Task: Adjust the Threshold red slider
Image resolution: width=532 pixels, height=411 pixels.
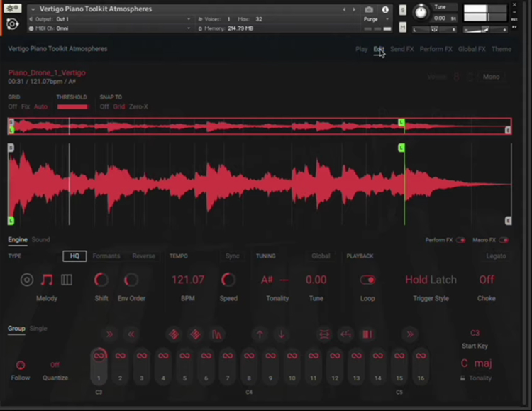Action: click(x=72, y=107)
